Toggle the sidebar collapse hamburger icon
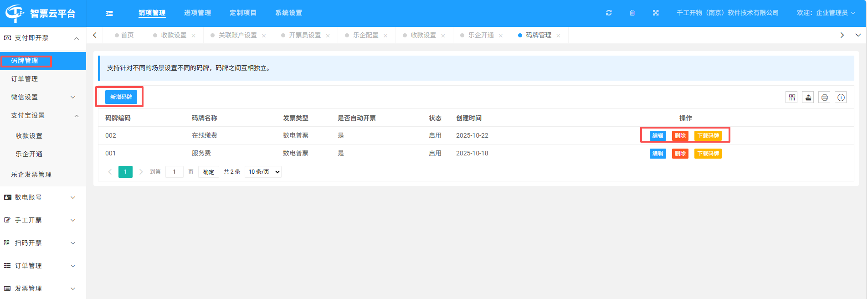868x299 pixels. [109, 13]
